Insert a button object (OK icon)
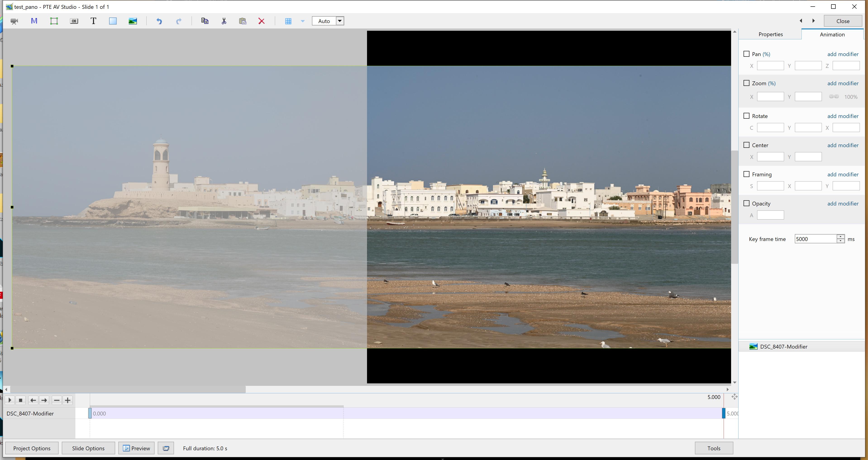 tap(74, 21)
